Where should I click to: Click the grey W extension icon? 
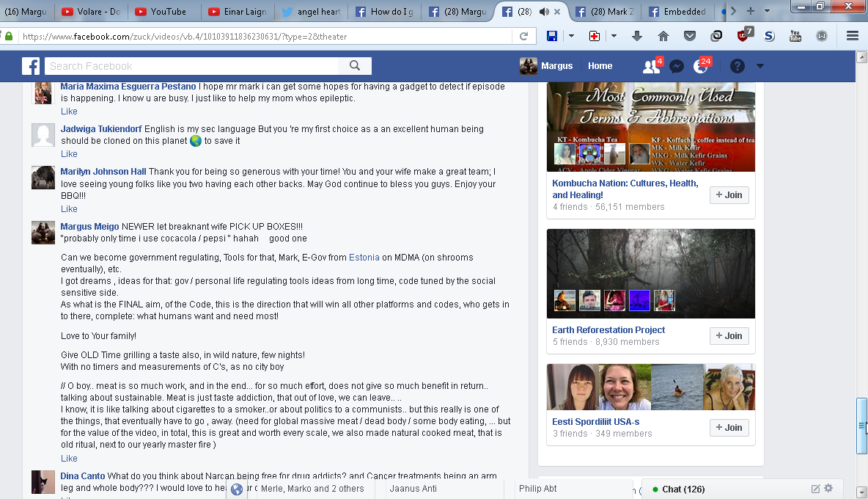tap(822, 36)
